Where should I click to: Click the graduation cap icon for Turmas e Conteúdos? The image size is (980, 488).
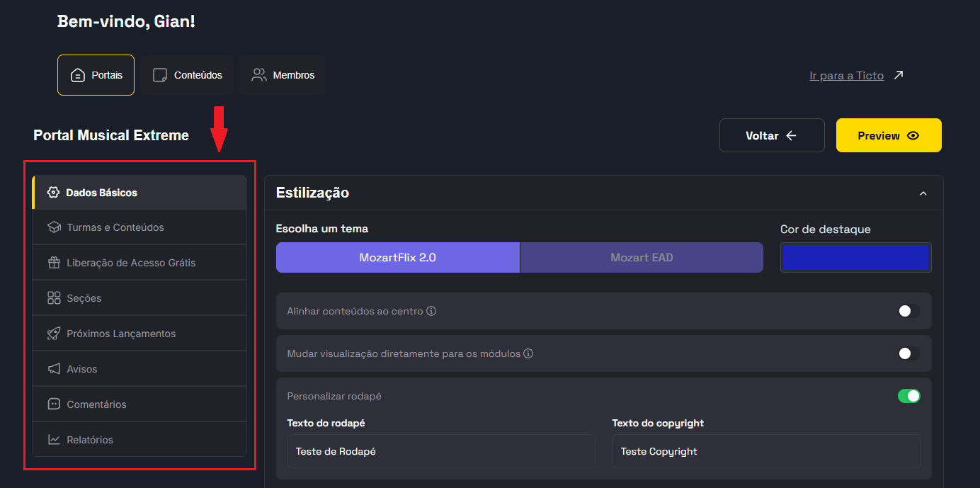click(x=54, y=227)
